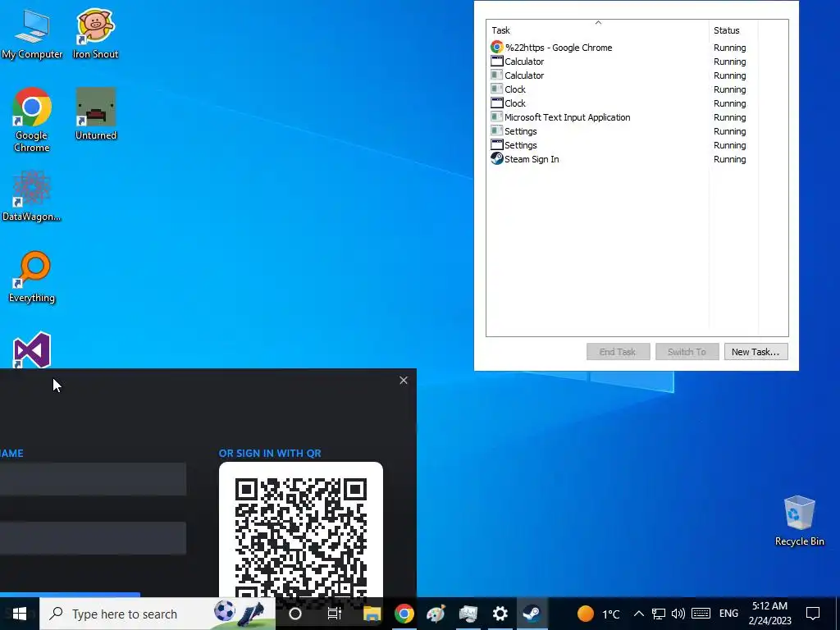The height and width of the screenshot is (630, 840).
Task: Show hidden system tray icons
Action: coord(638,614)
